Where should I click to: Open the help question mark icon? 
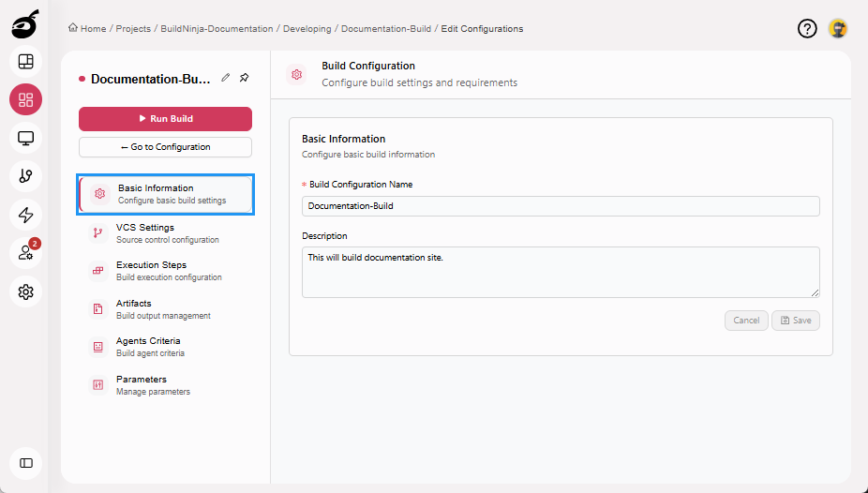point(807,29)
